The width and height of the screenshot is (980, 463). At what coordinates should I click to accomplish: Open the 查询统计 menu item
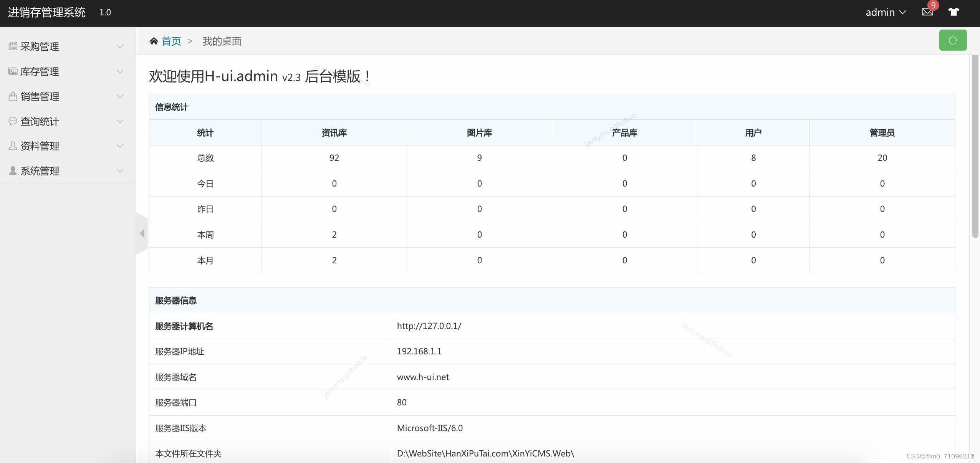[x=40, y=121]
